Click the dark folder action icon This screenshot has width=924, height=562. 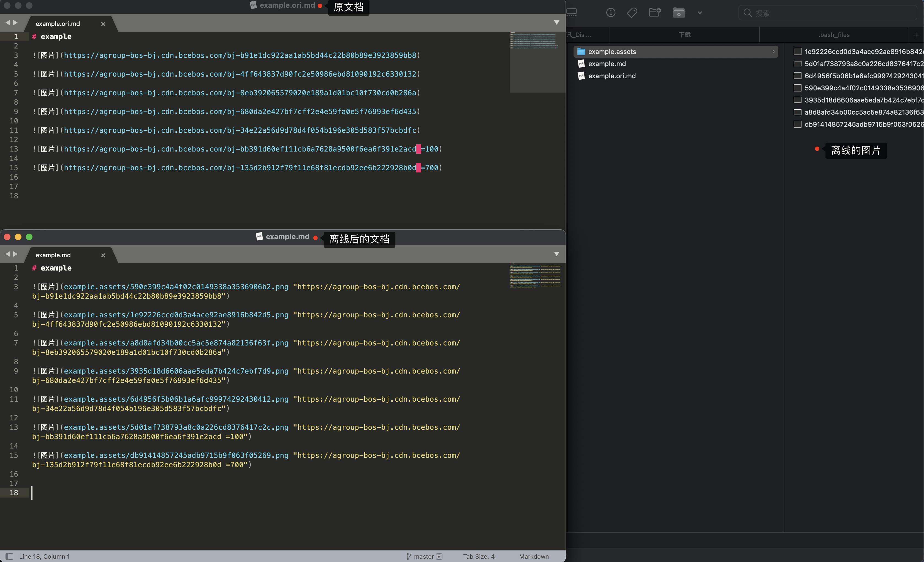tap(679, 13)
